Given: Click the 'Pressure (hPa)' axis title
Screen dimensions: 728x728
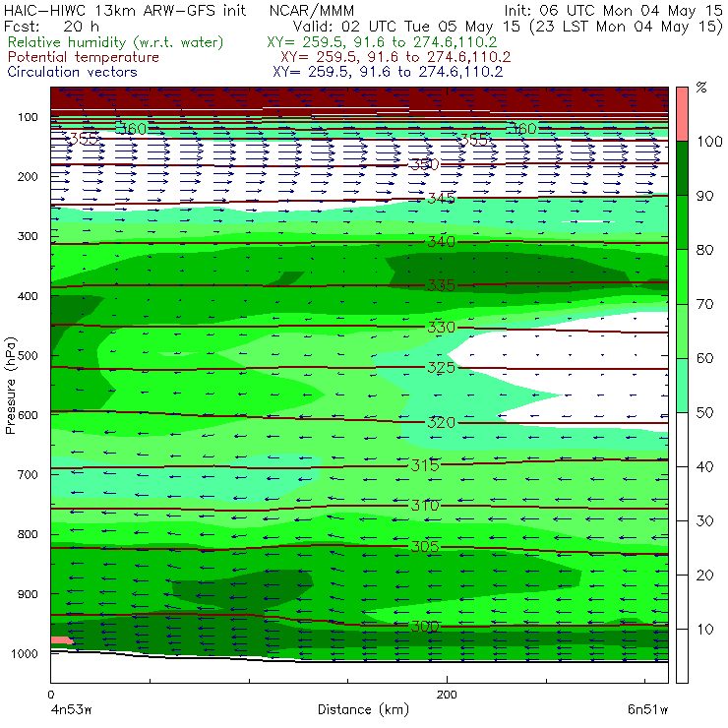Looking at the screenshot, I should 10,386.
